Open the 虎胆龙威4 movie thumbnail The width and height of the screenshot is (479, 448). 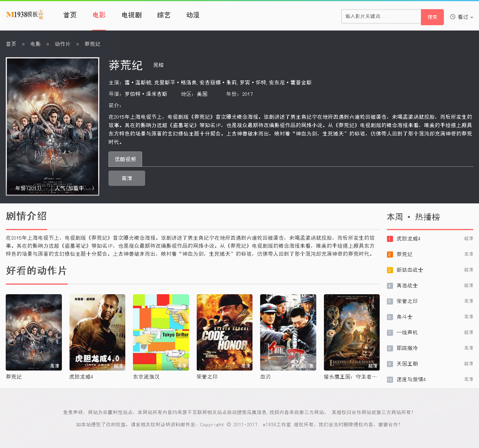(97, 332)
